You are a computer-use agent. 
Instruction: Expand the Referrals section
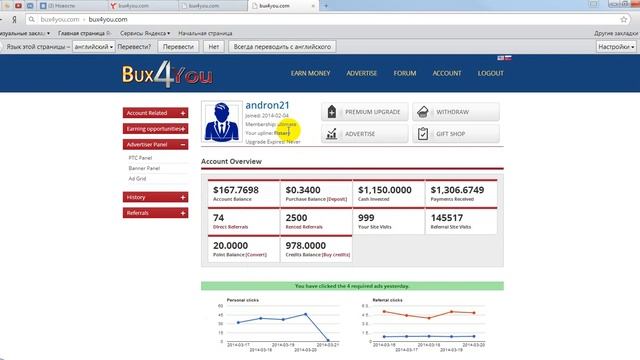pos(156,213)
